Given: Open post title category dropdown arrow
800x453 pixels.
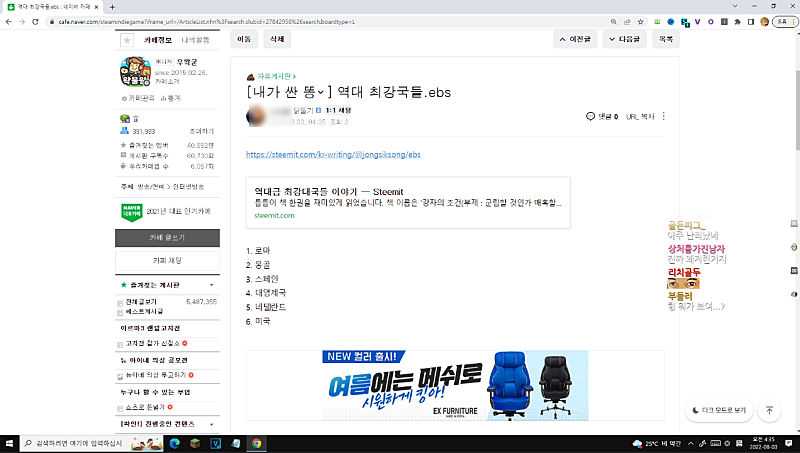Looking at the screenshot, I should tap(320, 92).
